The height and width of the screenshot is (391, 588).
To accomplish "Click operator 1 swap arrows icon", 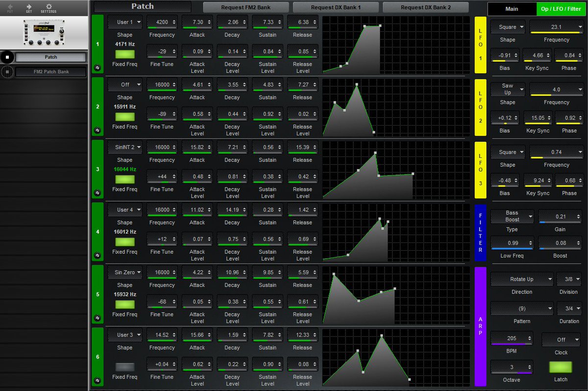I will coord(97,68).
